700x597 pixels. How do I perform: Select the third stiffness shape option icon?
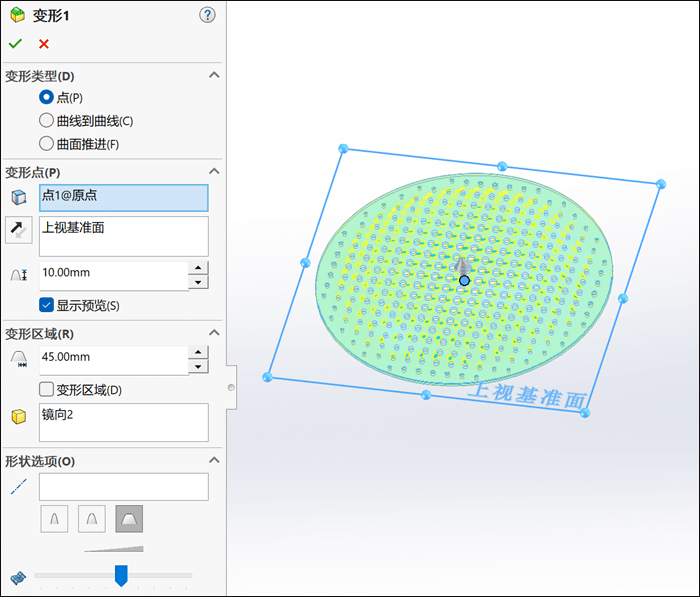pos(129,519)
